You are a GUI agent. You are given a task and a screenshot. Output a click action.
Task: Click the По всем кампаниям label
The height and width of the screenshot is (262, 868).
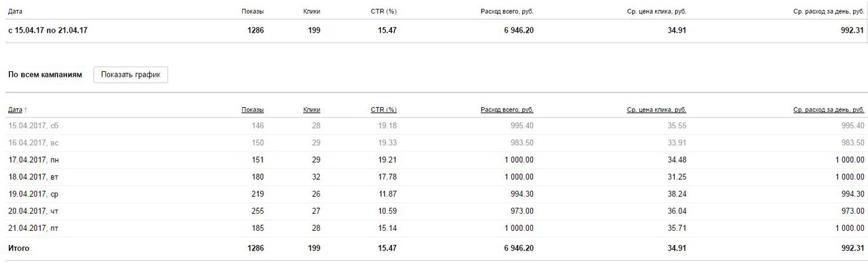(x=45, y=75)
